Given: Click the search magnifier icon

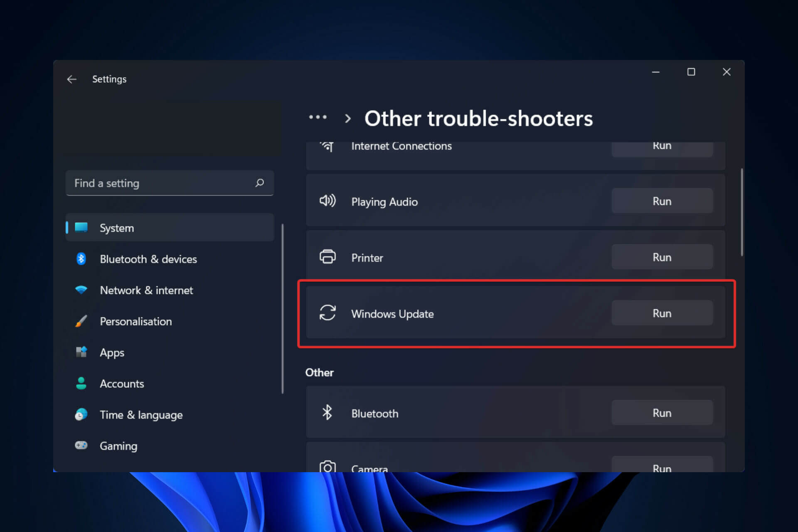Looking at the screenshot, I should point(260,183).
